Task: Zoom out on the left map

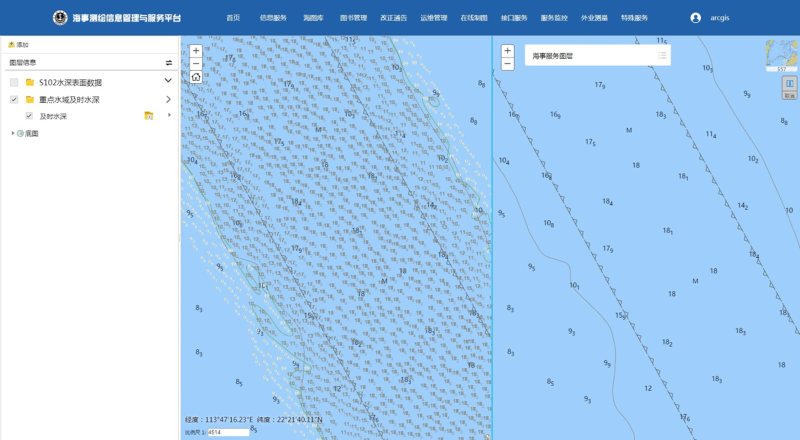Action: 196,64
